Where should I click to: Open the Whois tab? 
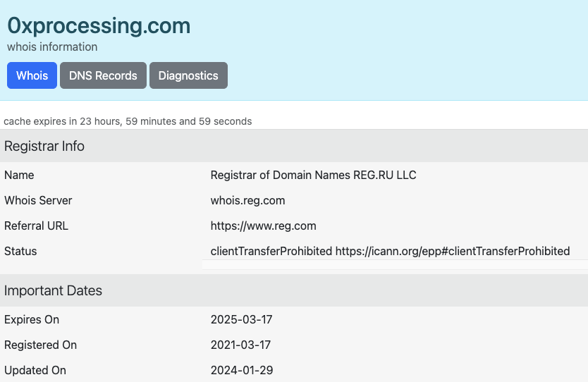pos(32,75)
